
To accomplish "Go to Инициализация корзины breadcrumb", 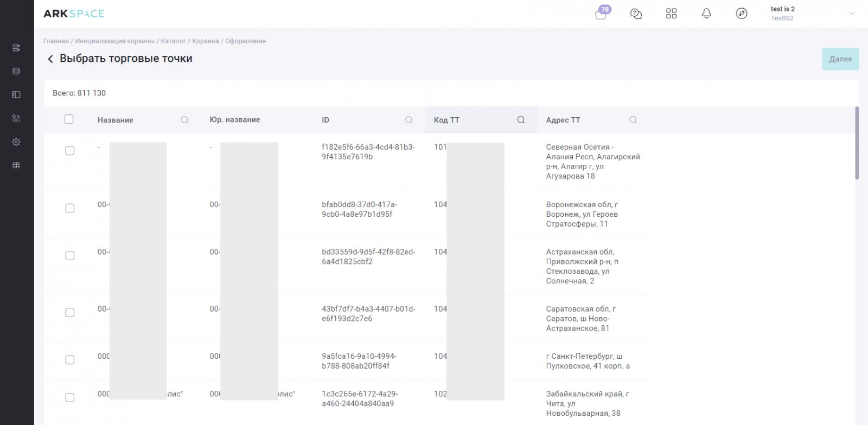I will coord(115,41).
